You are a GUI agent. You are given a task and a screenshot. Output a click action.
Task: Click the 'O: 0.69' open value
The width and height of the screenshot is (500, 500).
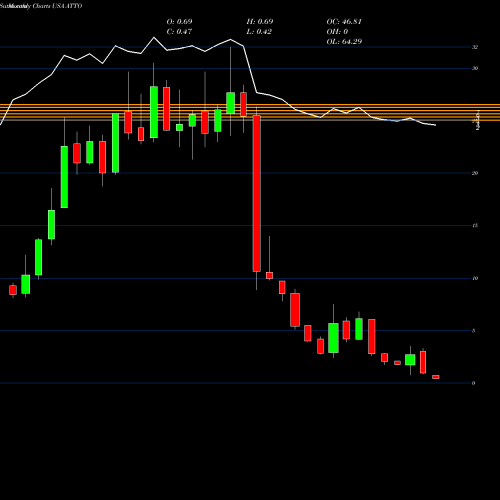(179, 22)
